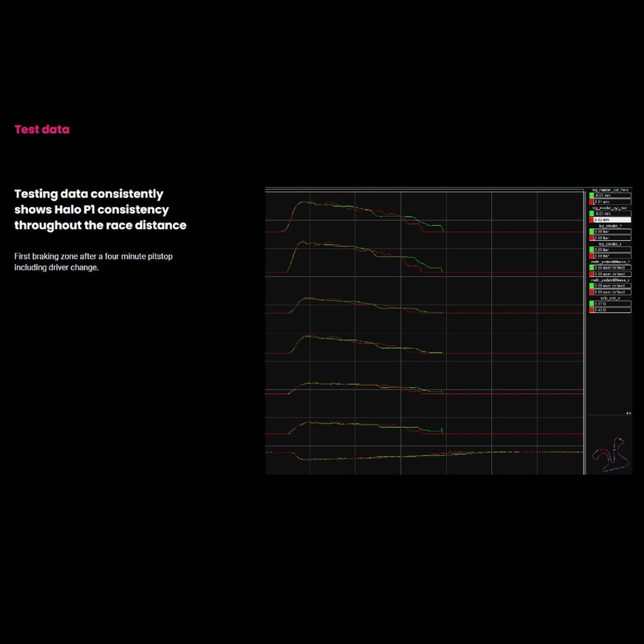The height and width of the screenshot is (644, 644).
Task: Click the green 0.00 bar value under log_pbrake_r
Action: (x=613, y=250)
